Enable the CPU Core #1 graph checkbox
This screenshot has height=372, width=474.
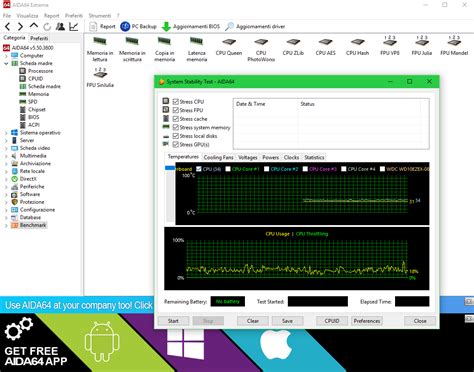coord(228,169)
